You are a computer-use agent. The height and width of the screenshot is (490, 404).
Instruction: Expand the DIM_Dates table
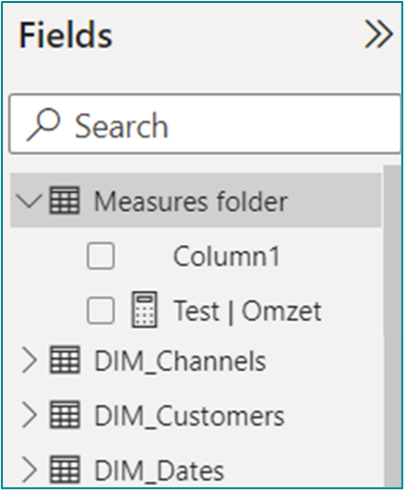tap(29, 469)
